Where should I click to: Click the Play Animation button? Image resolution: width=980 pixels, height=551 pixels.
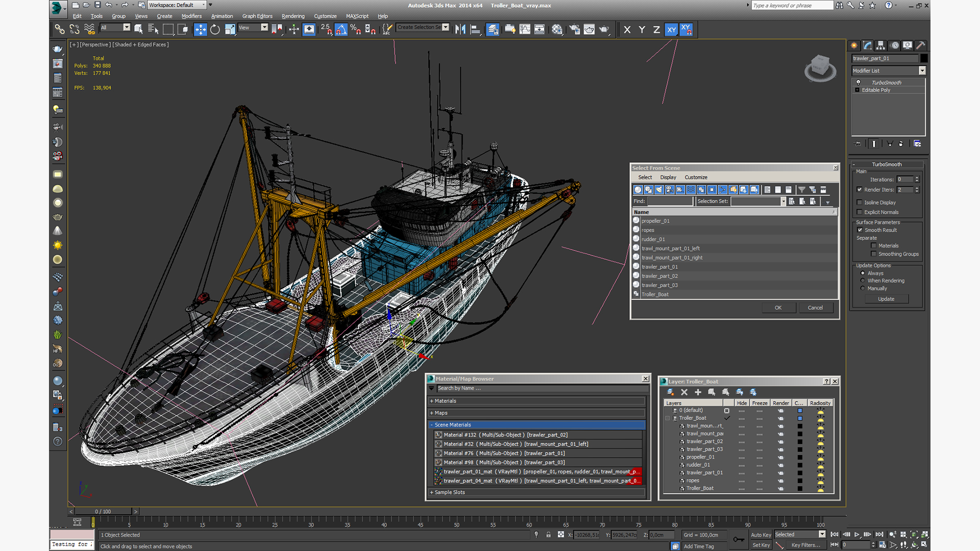point(857,534)
